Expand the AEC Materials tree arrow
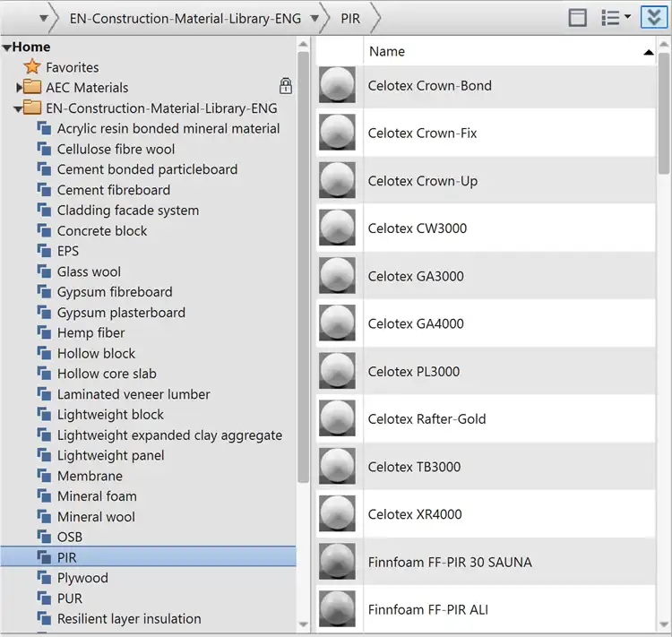The image size is (672, 637). (x=19, y=88)
